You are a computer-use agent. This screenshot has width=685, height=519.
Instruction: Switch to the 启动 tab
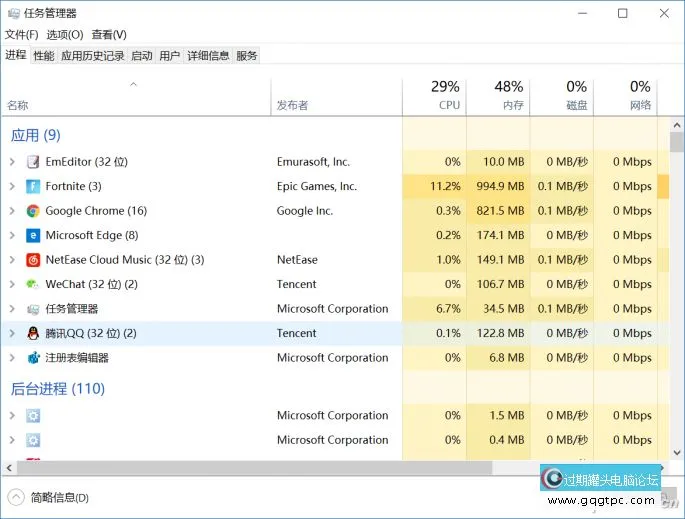tap(142, 56)
